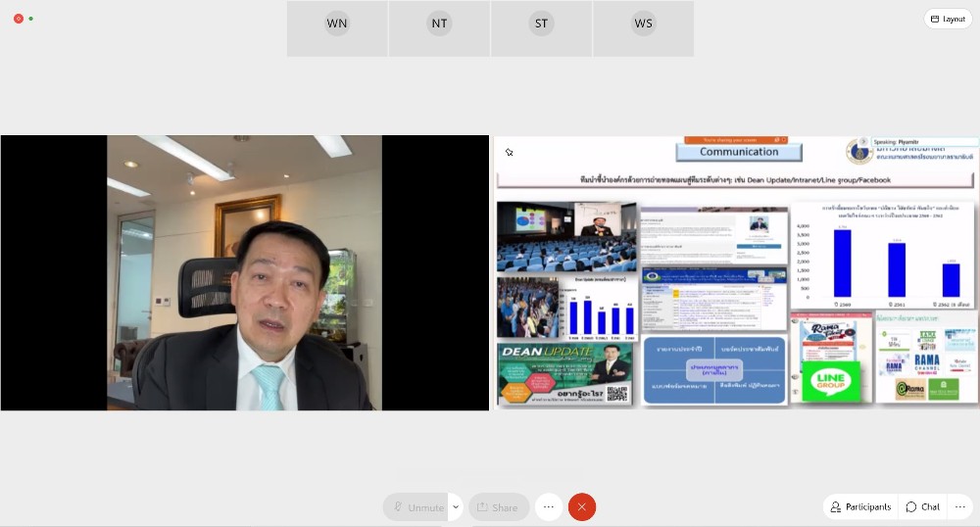Unmute the microphone

point(416,507)
